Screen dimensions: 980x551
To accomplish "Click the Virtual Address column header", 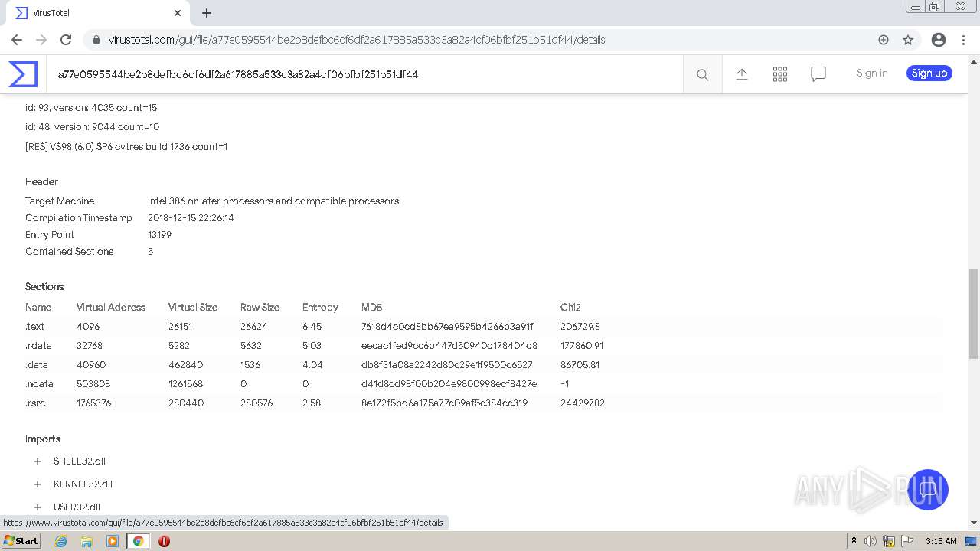I will click(x=111, y=308).
